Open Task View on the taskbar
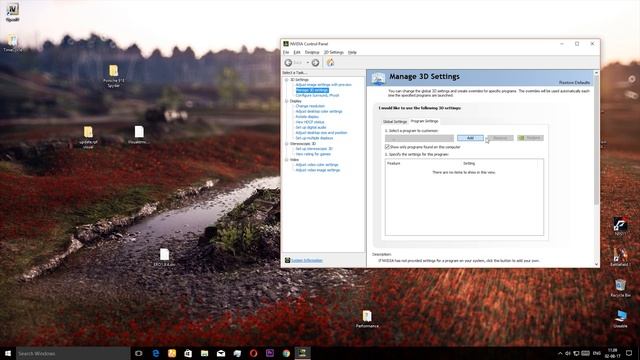The image size is (640, 360). point(139,353)
